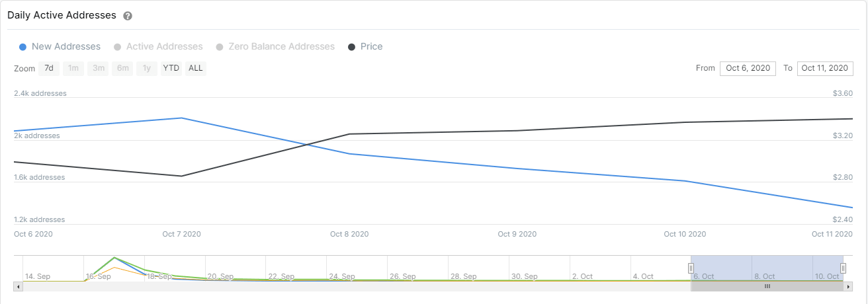Click scrollbar left arrow button

19,287
